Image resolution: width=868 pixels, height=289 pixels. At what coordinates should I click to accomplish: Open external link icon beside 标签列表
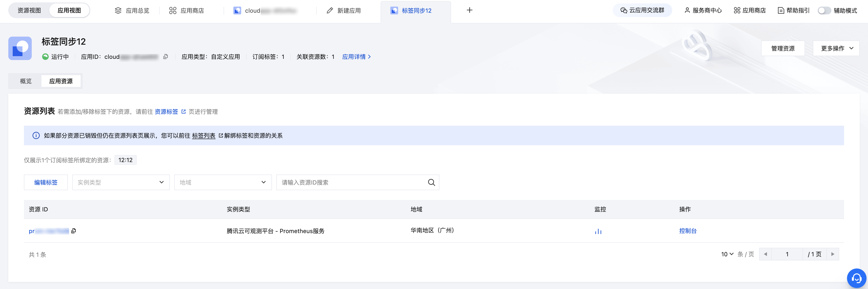[221, 135]
